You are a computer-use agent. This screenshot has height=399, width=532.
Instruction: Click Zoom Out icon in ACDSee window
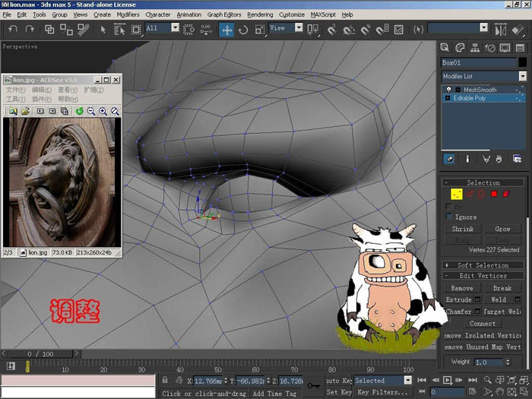coord(91,111)
